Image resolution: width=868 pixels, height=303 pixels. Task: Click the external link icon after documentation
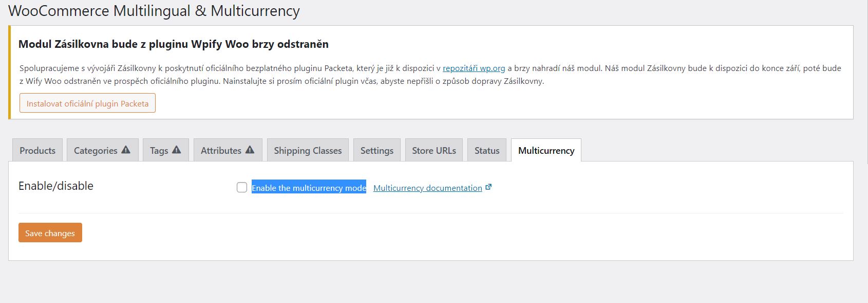pyautogui.click(x=488, y=187)
